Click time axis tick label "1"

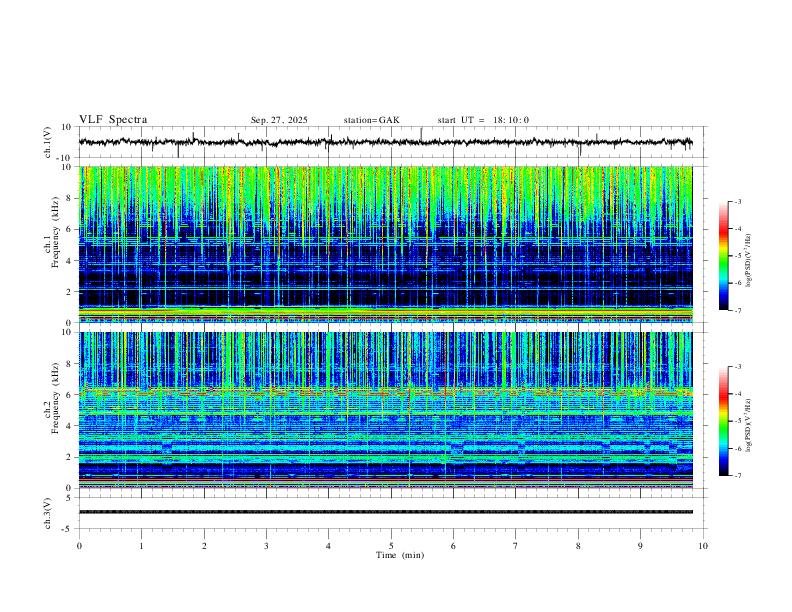[x=141, y=546]
